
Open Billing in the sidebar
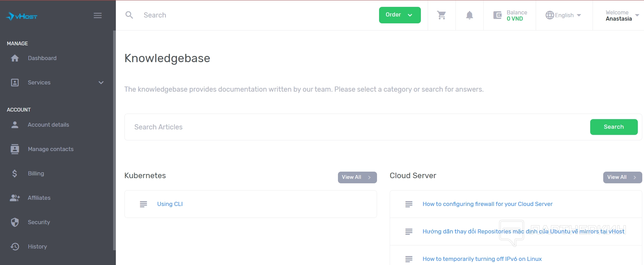[36, 174]
